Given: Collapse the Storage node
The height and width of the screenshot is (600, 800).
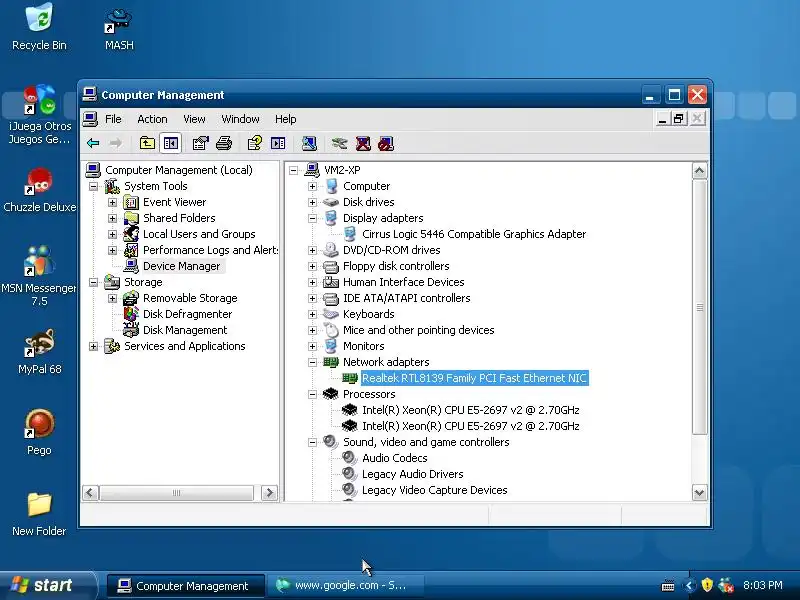Looking at the screenshot, I should pyautogui.click(x=93, y=282).
